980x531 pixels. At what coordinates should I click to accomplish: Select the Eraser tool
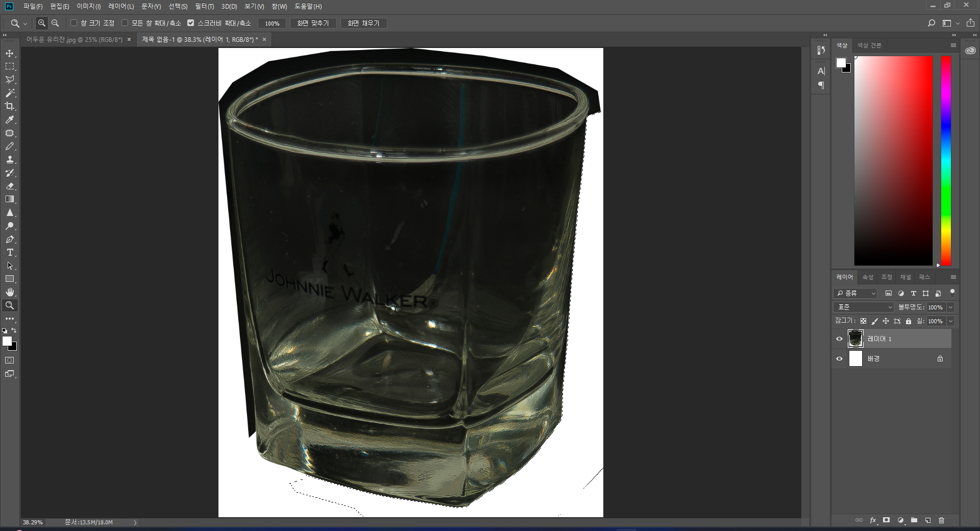click(10, 186)
